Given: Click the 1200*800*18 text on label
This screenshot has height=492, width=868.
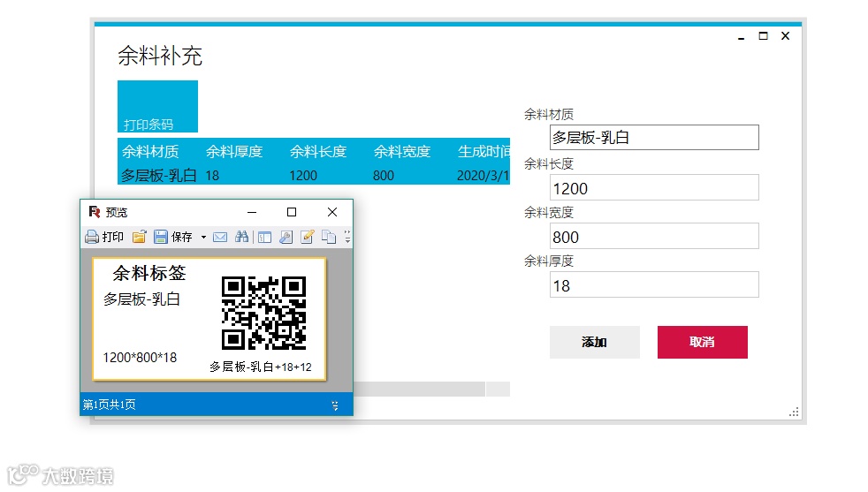Looking at the screenshot, I should tap(140, 358).
